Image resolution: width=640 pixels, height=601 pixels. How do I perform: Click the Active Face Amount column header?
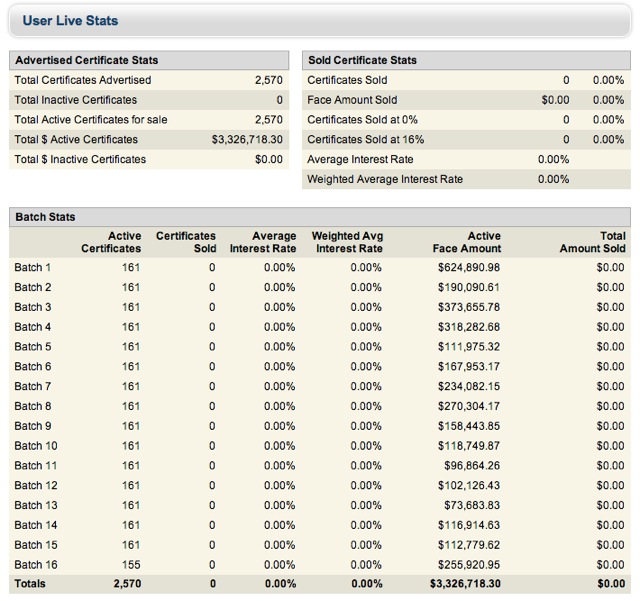(467, 242)
